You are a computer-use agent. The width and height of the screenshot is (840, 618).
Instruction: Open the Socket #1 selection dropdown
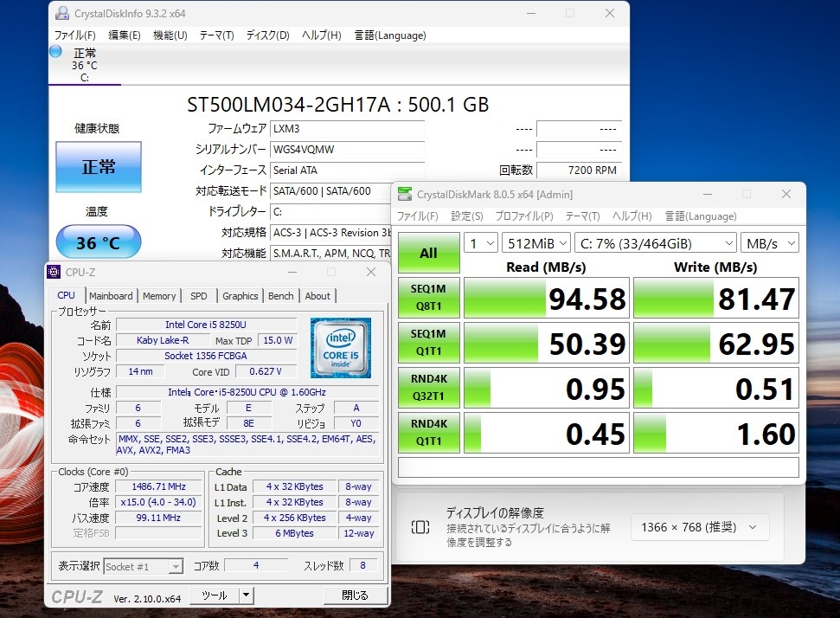[143, 567]
